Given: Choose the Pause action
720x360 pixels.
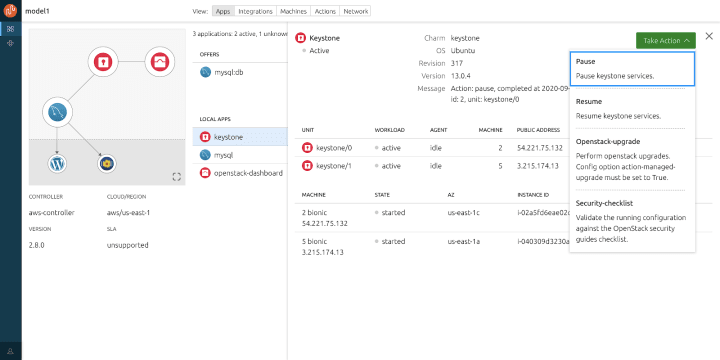Looking at the screenshot, I should [632, 69].
